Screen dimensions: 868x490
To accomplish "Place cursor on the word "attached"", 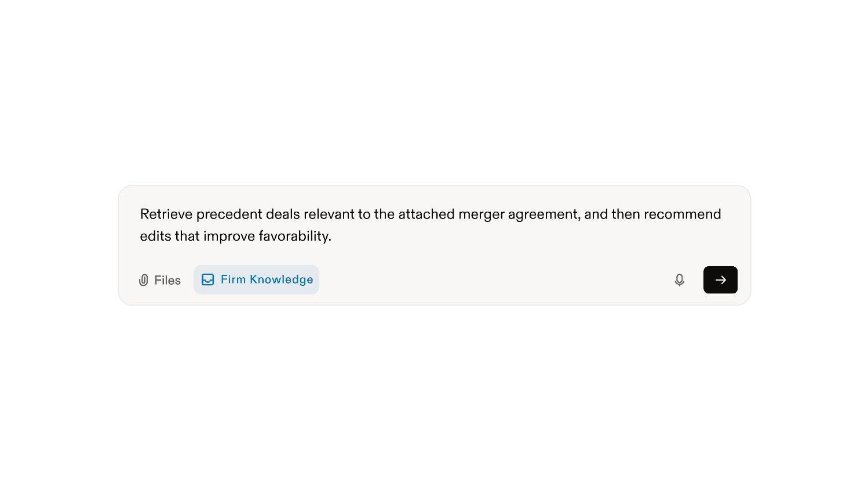I will 426,214.
